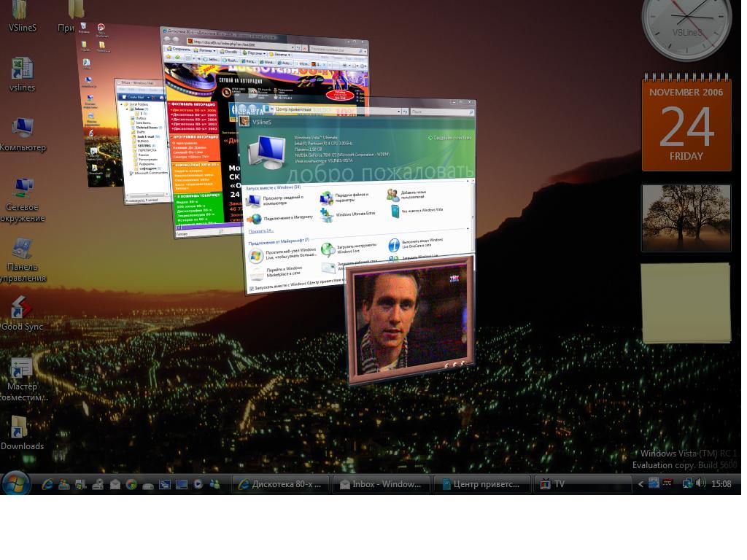Screen dimensions: 747x560
Task: Click the VSlineS user picture in Welcome Center
Action: [244, 122]
